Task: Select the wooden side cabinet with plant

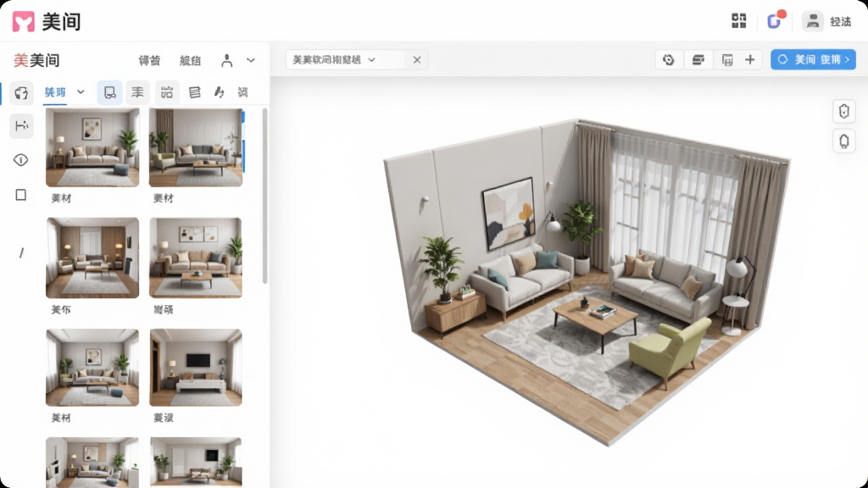Action: 455,313
